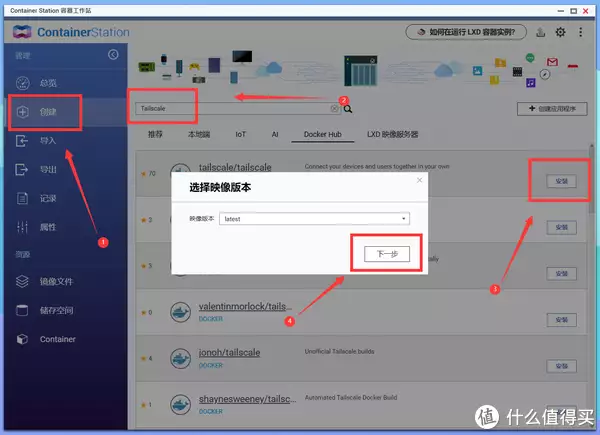This screenshot has height=435, width=600.
Task: Switch to the LXD image server tab
Action: (393, 134)
